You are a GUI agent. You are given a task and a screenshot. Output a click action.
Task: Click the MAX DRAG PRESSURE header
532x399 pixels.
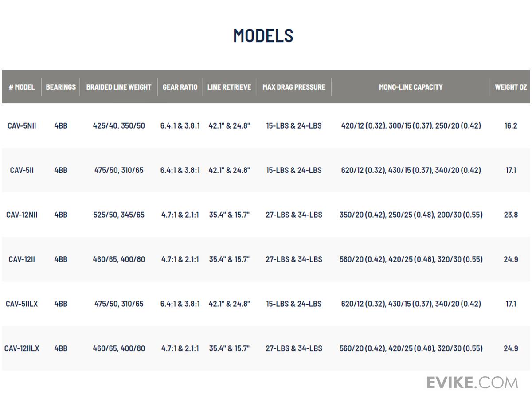(x=294, y=87)
